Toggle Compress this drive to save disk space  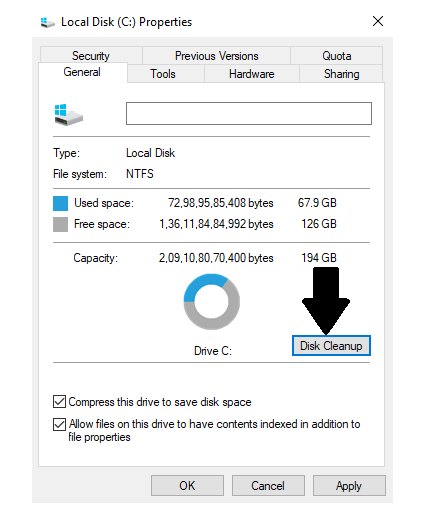pyautogui.click(x=59, y=402)
